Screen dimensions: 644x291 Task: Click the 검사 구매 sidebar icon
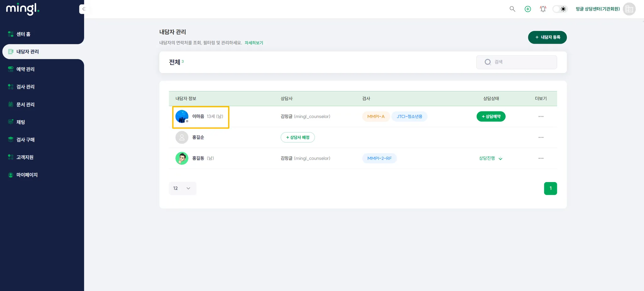[11, 139]
